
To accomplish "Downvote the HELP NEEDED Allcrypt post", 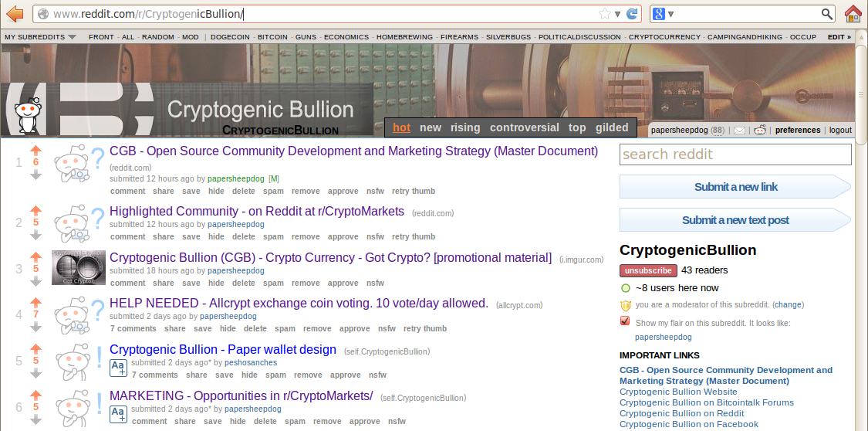I will pos(35,327).
